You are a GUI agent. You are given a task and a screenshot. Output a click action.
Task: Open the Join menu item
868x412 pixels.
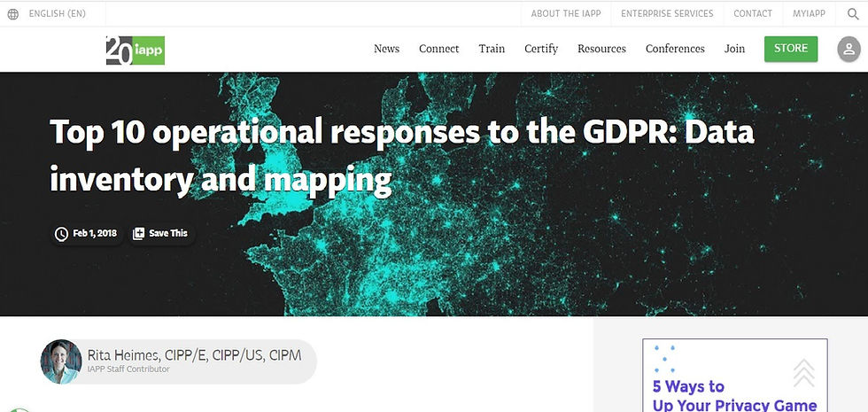734,49
